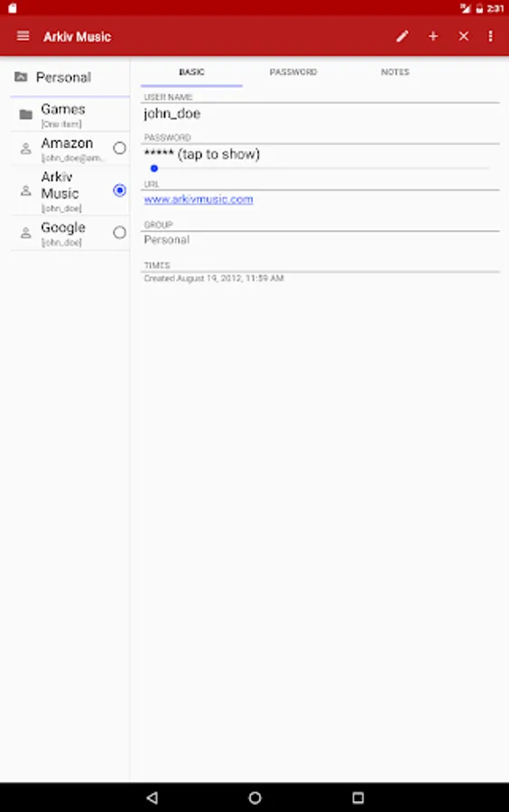The height and width of the screenshot is (812, 509).
Task: Select the Google radio button
Action: click(x=120, y=233)
